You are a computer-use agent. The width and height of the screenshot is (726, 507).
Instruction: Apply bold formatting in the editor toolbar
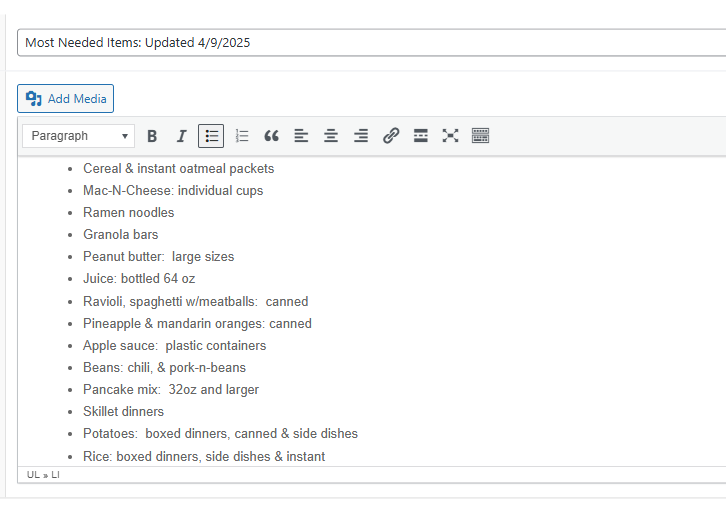(152, 136)
